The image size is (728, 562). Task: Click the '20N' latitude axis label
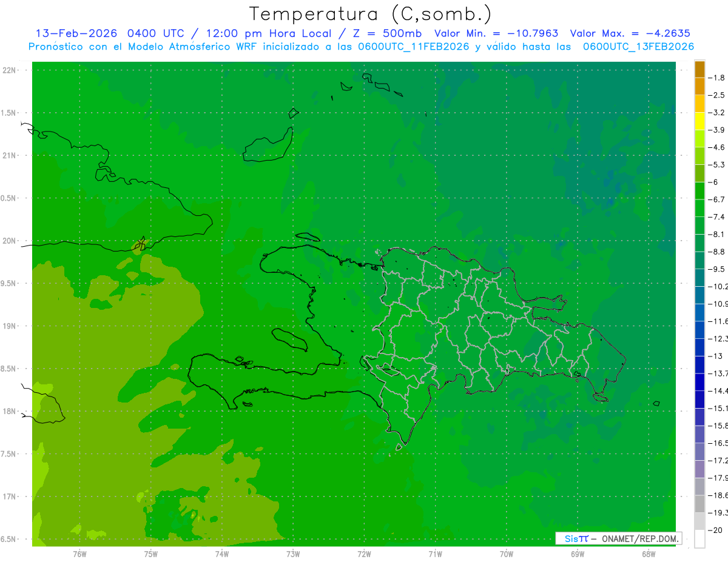pos(10,241)
